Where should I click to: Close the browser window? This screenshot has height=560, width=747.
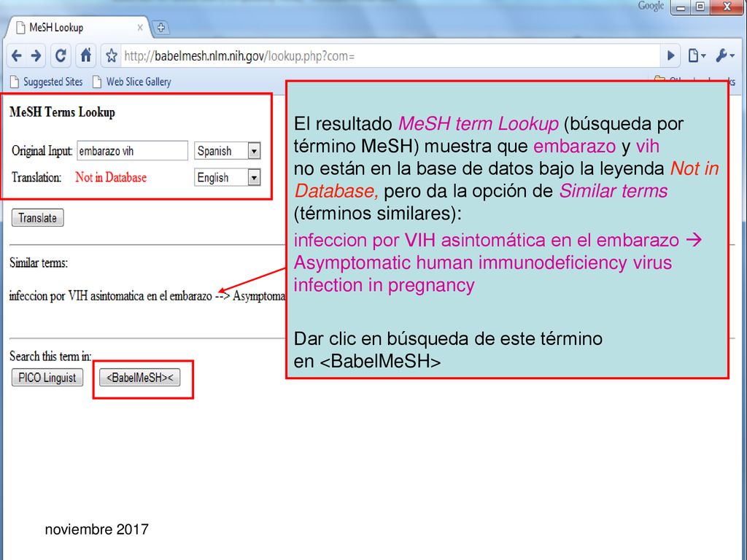727,7
